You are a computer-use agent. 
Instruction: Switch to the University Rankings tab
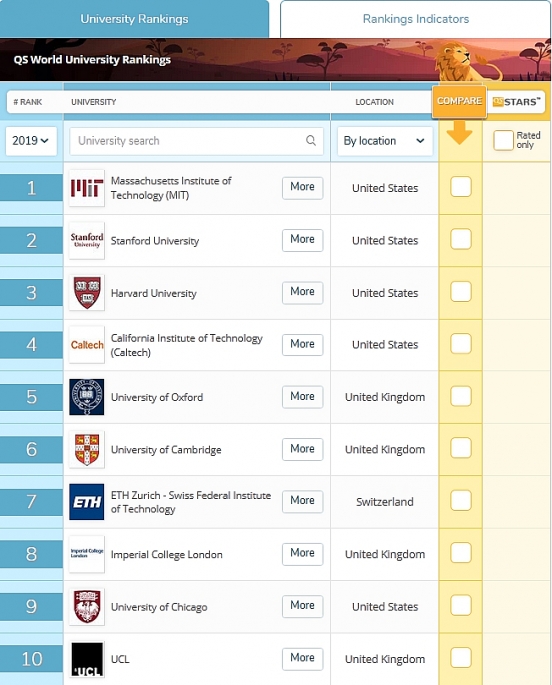(134, 19)
